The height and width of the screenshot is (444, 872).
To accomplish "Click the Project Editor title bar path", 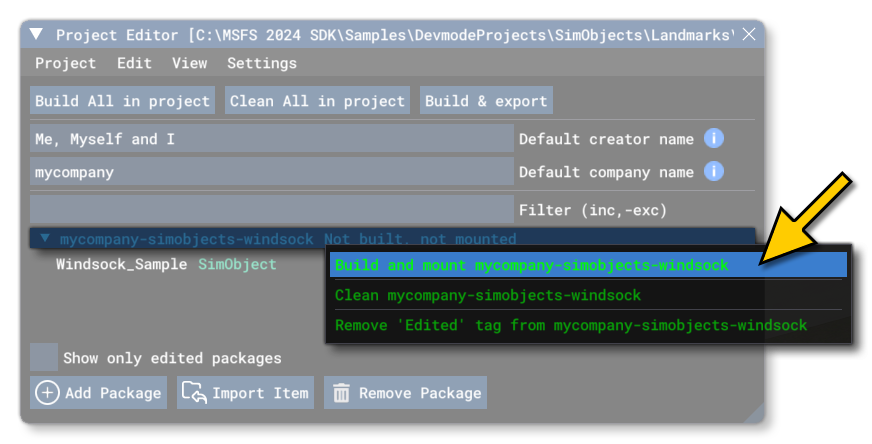I will tap(462, 35).
